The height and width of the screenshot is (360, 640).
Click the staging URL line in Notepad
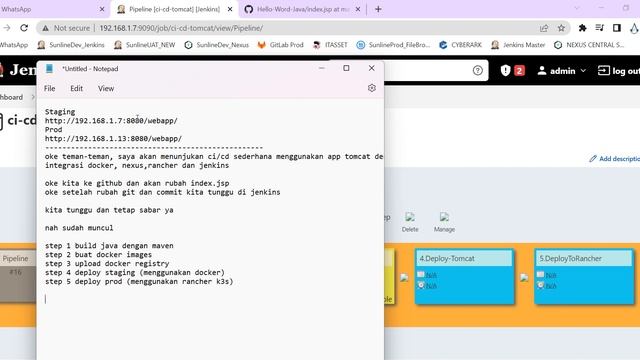(x=111, y=121)
